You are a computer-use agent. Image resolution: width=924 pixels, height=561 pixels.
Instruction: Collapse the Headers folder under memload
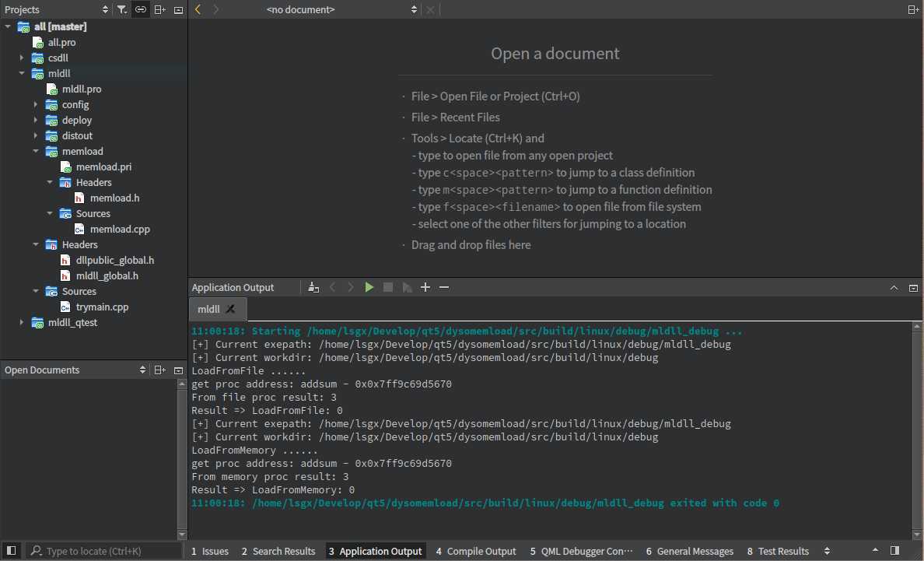[50, 182]
